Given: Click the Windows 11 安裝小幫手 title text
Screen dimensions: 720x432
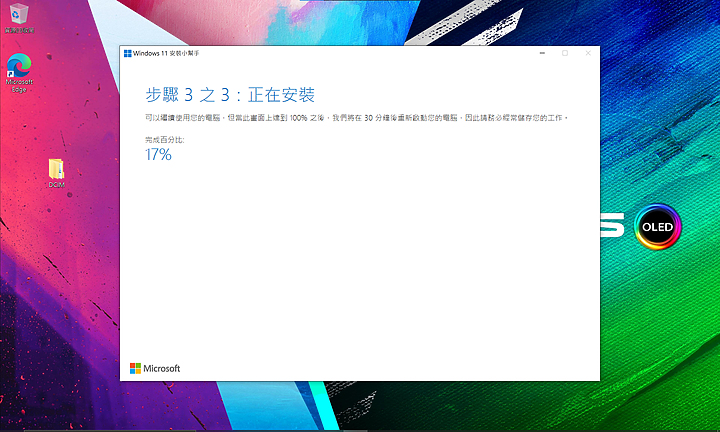Looking at the screenshot, I should coord(166,53).
